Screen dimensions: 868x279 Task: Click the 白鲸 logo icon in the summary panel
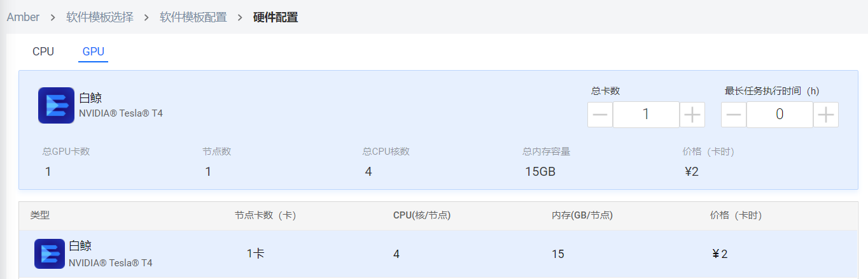(56, 105)
